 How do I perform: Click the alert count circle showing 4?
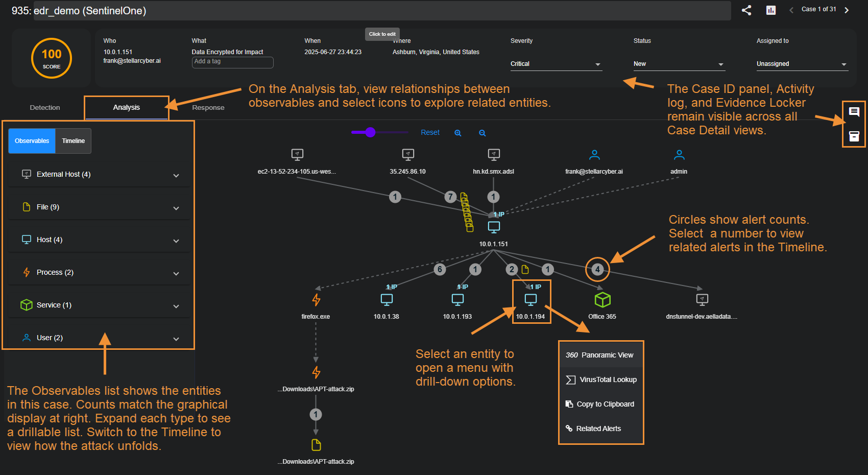pos(597,269)
